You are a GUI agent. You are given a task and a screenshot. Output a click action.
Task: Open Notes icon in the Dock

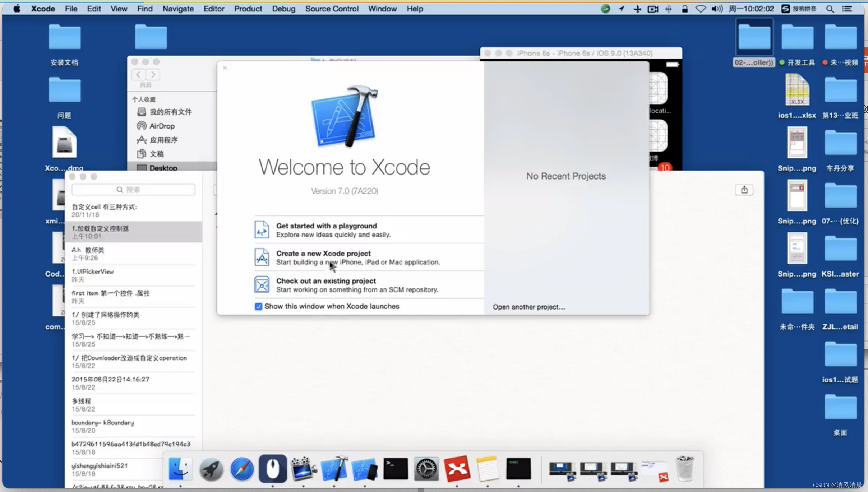[488, 469]
